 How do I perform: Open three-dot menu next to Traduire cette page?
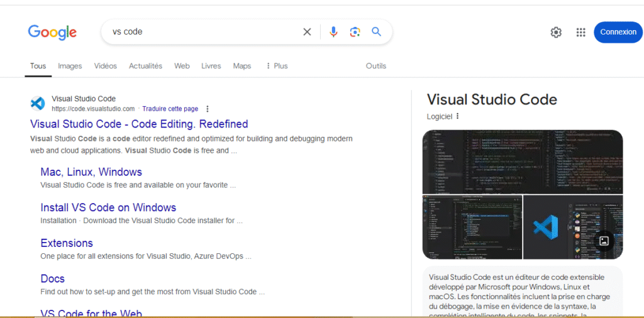tap(208, 109)
